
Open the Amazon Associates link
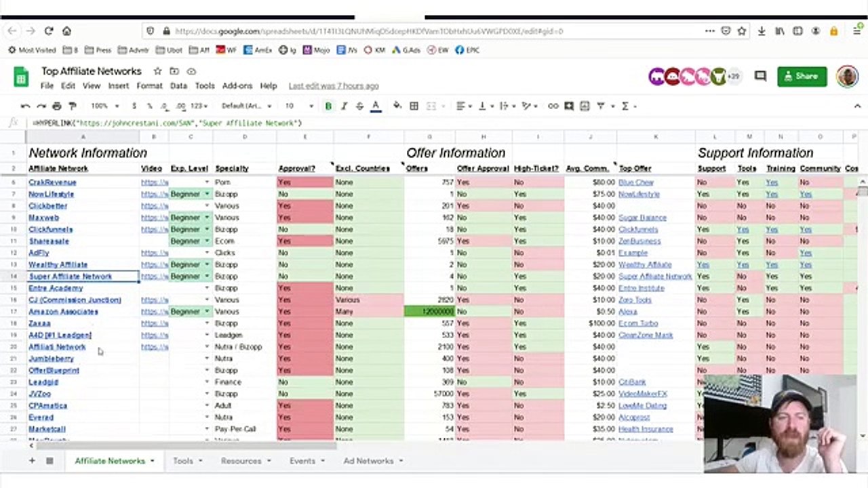[63, 312]
